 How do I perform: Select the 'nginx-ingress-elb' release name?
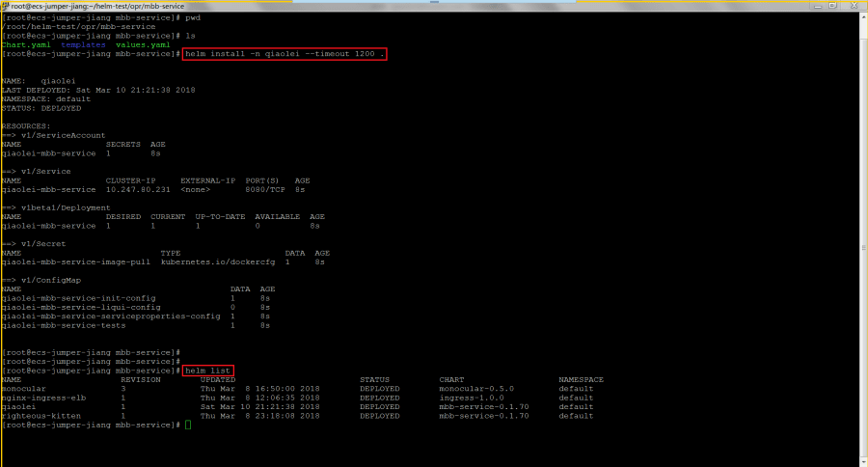point(43,398)
